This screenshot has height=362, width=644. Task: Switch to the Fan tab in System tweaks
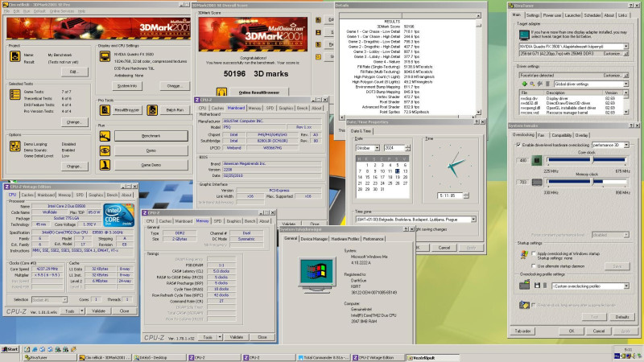pos(541,135)
